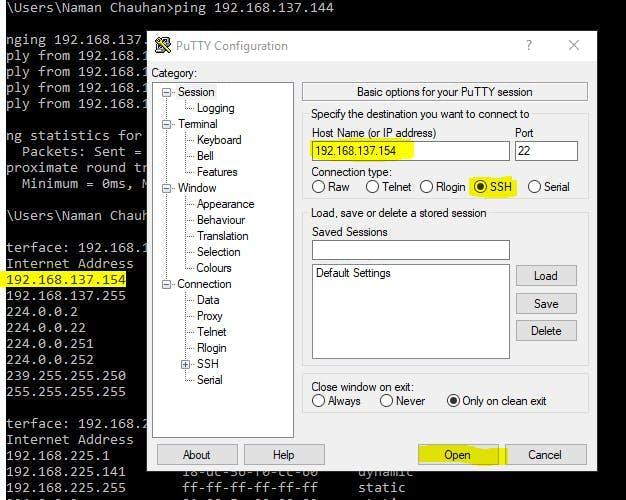Click the Open button to start session
The height and width of the screenshot is (500, 626).
point(458,454)
